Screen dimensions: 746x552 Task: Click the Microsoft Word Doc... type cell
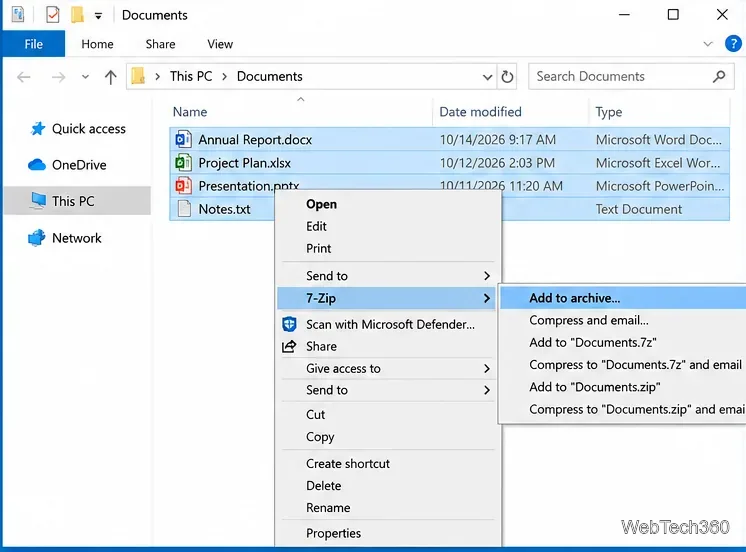coord(658,140)
